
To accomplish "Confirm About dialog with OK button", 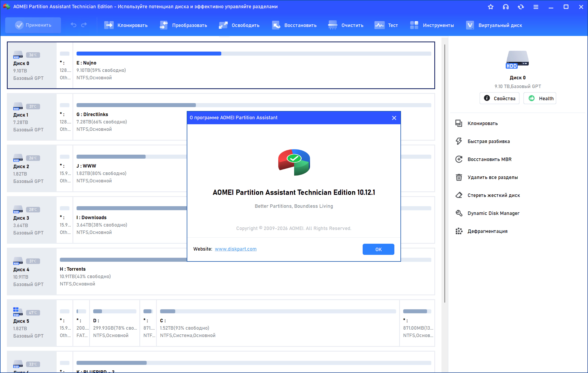I will pos(378,249).
